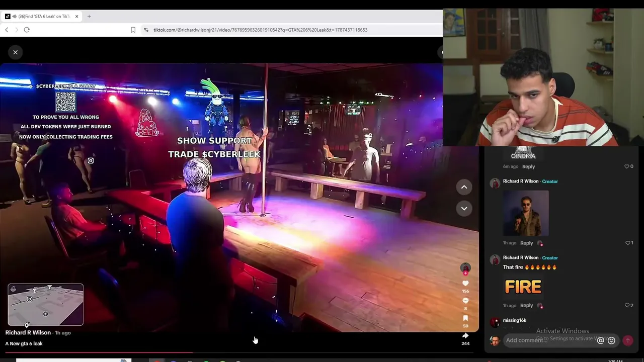Open the missing16k commenter profile

(515, 320)
